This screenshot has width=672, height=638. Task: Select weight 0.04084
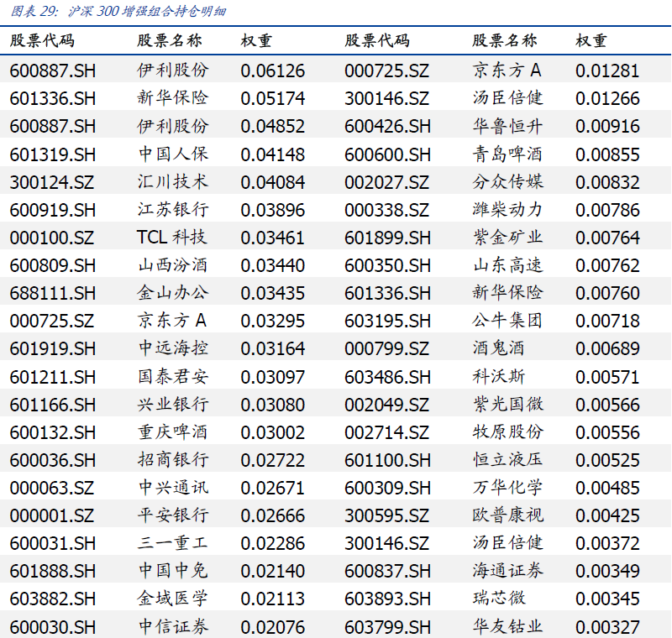click(272, 182)
